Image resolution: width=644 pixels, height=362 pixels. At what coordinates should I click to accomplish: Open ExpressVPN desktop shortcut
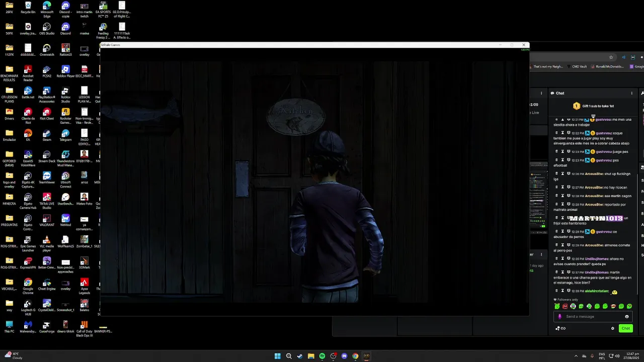coord(28,263)
